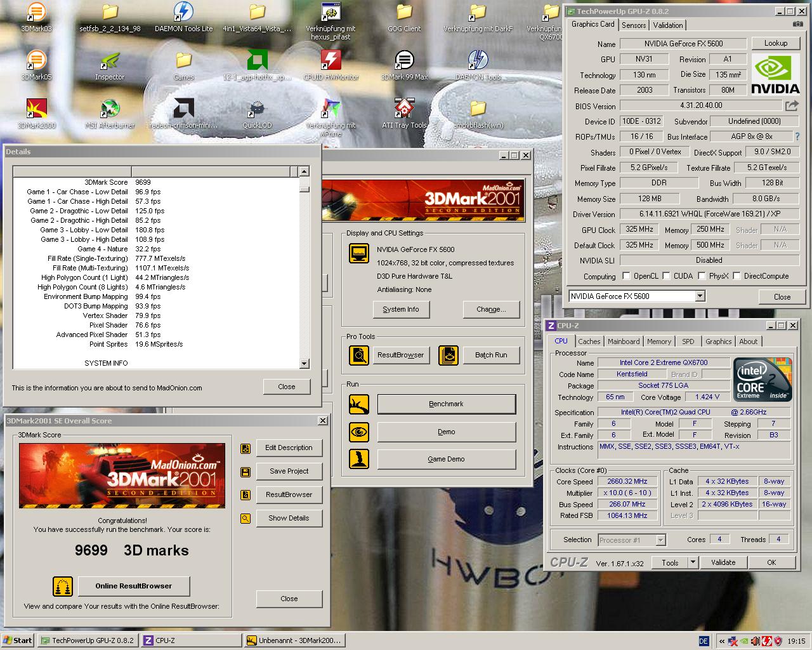Screen dimensions: 812x650
Task: Click the Show Details button
Action: pyautogui.click(x=289, y=518)
